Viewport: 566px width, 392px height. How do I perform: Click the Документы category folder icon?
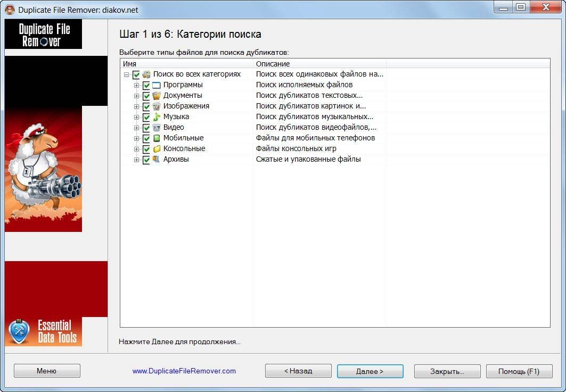pos(157,96)
